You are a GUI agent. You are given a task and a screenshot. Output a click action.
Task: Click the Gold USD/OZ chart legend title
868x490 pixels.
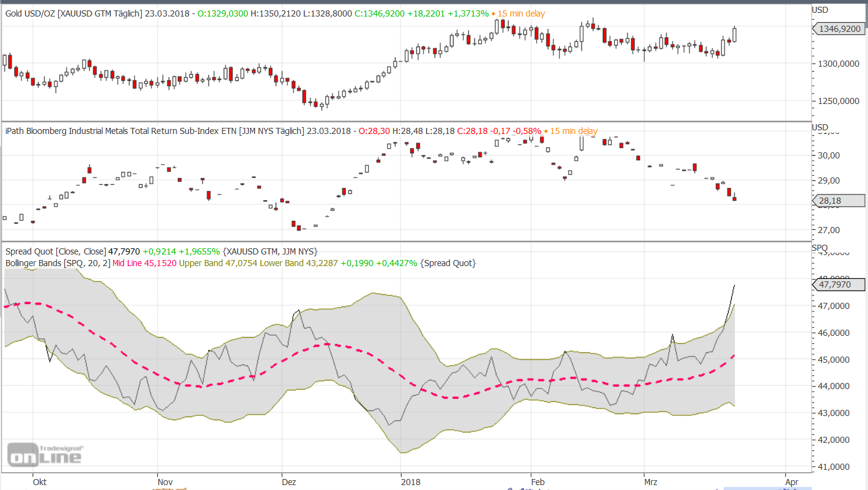pos(73,13)
